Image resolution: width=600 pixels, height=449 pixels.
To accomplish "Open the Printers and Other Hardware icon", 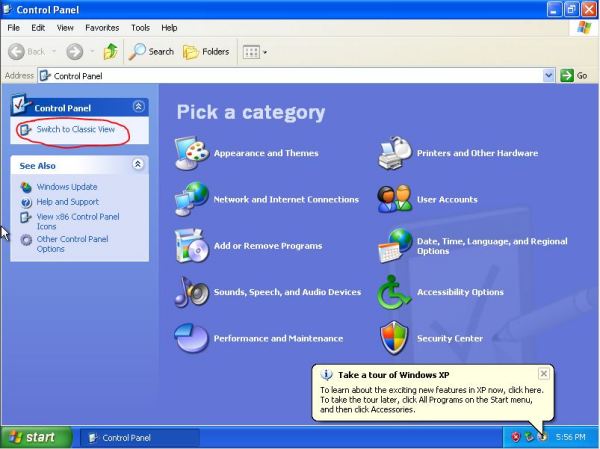I will pos(395,153).
